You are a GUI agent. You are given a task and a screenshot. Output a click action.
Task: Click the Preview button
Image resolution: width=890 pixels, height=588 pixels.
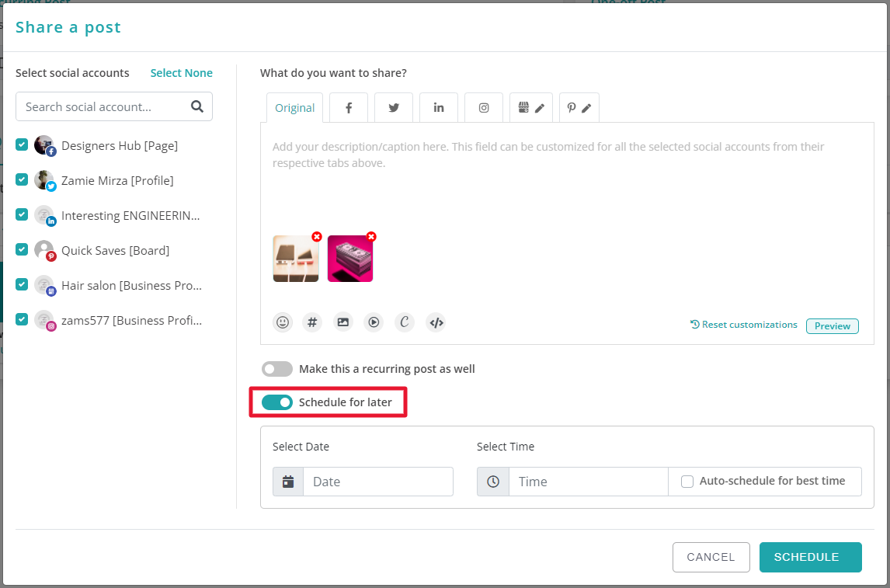[832, 325]
